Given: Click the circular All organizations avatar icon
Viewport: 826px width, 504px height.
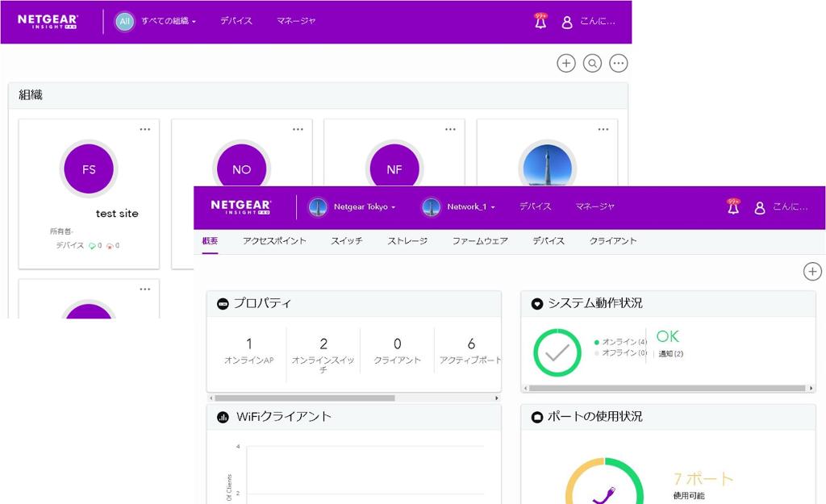Looking at the screenshot, I should (123, 21).
